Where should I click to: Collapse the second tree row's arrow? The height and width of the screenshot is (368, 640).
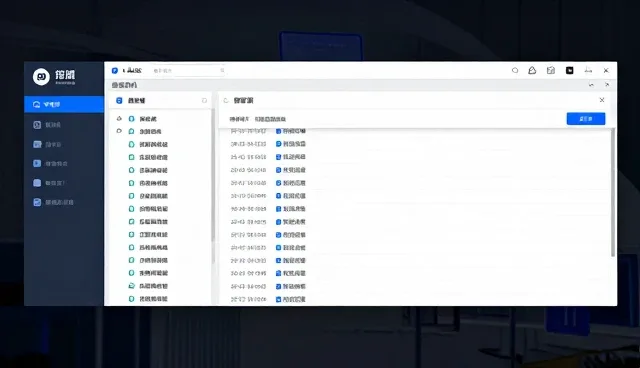[119, 131]
